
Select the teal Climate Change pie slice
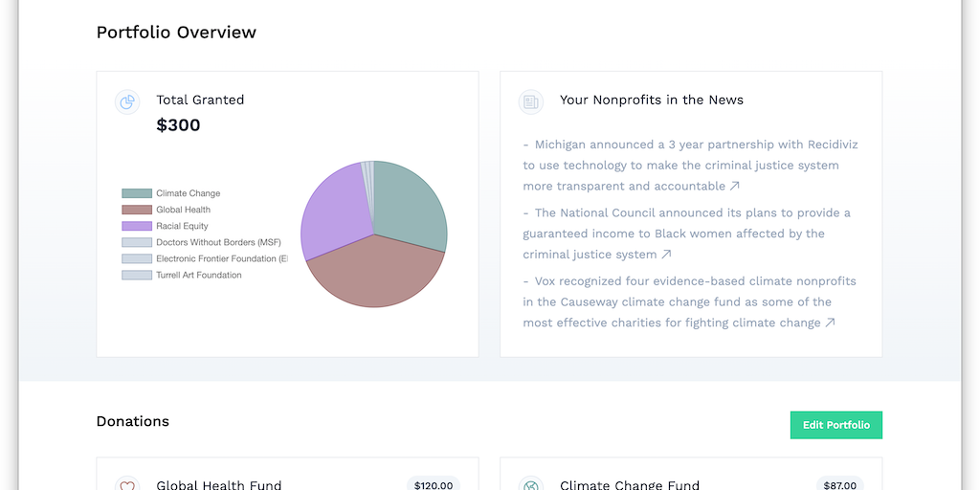pyautogui.click(x=412, y=206)
